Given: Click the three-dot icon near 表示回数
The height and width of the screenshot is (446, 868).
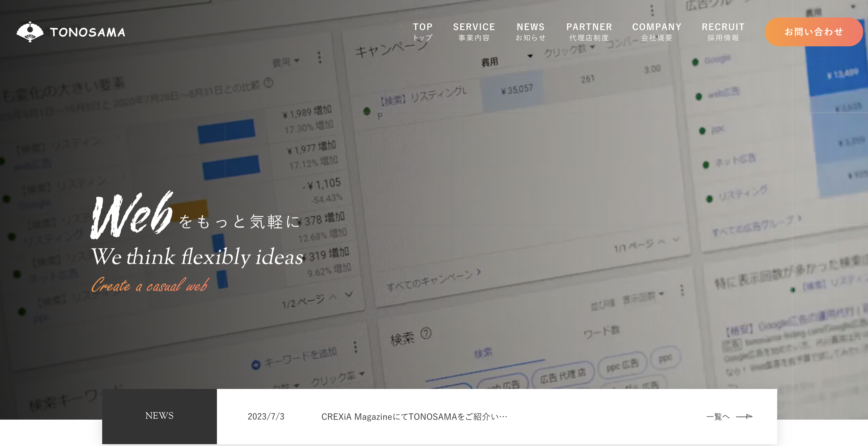Looking at the screenshot, I should coord(682,290).
